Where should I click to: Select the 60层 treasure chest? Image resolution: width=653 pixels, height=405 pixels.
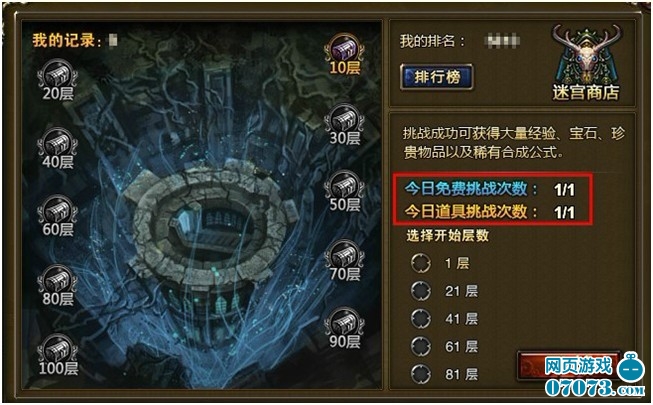point(57,216)
